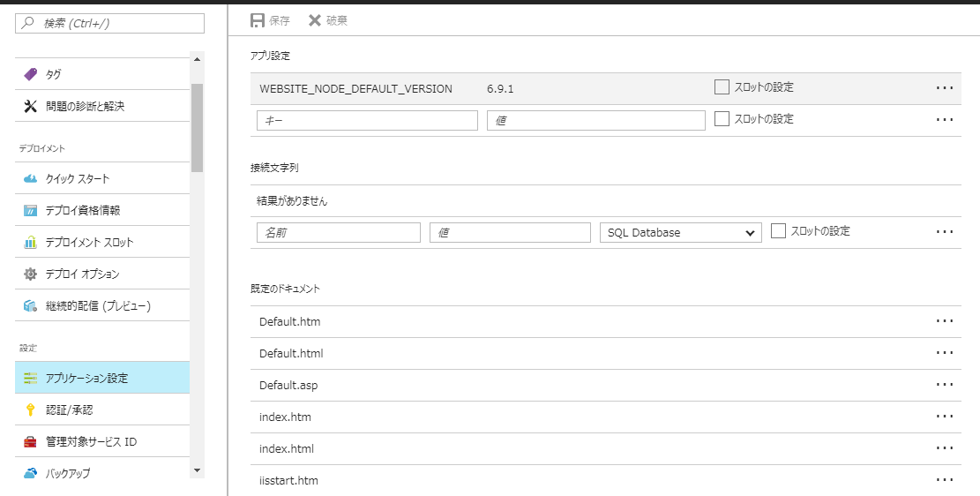This screenshot has height=496, width=980.
Task: Open 管理対象サービス ID
Action: point(102,441)
